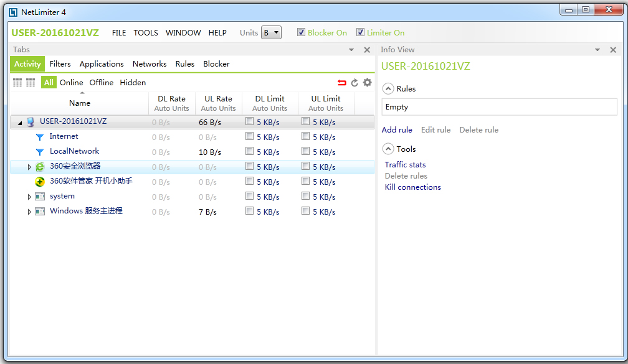
Task: Open the gear settings icon in Activity toolbar
Action: pos(367,82)
